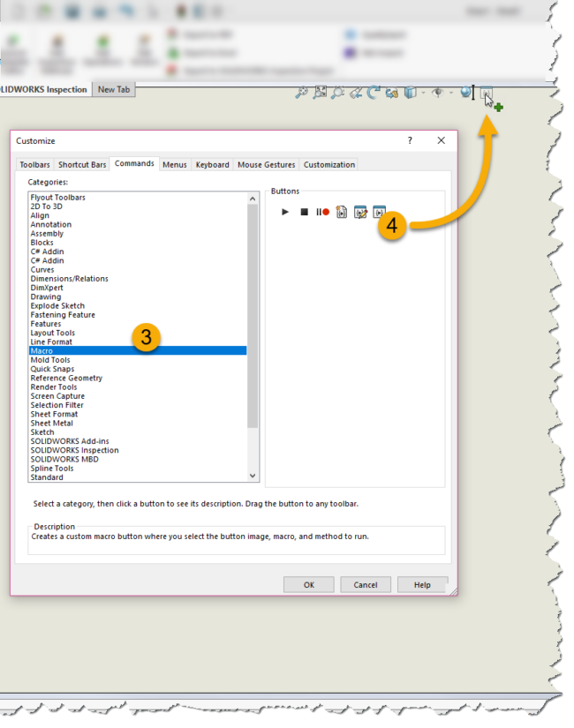The image size is (574, 728).
Task: Switch to the Shortcut Bars tab
Action: 82,164
